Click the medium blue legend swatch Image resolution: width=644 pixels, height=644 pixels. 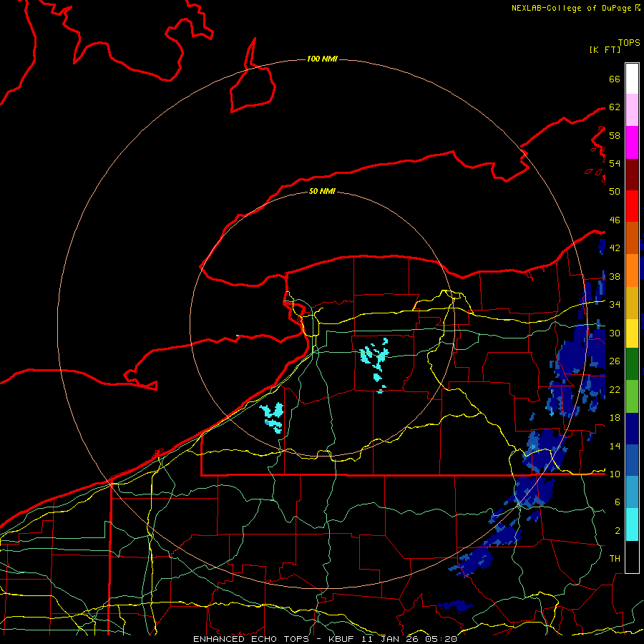click(632, 460)
